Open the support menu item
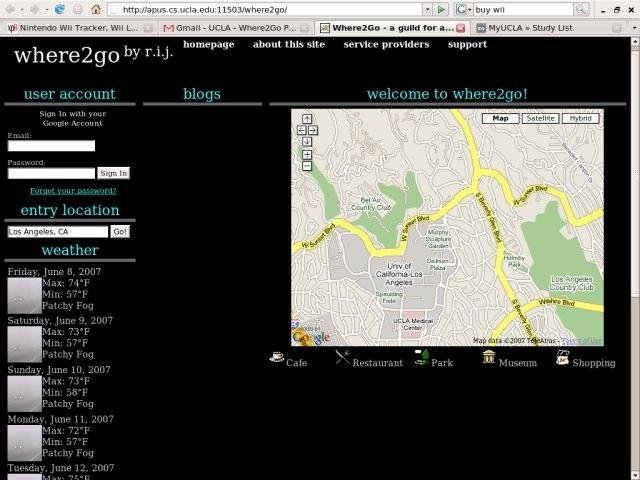The image size is (640, 480). 467,44
